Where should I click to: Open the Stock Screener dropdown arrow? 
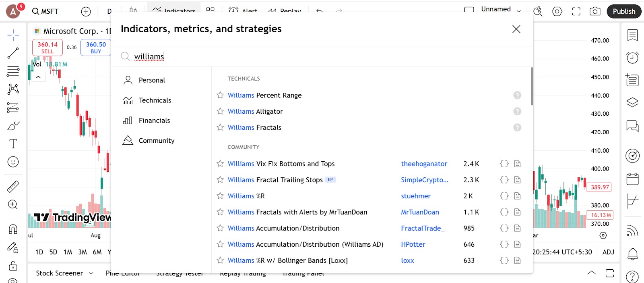point(91,273)
